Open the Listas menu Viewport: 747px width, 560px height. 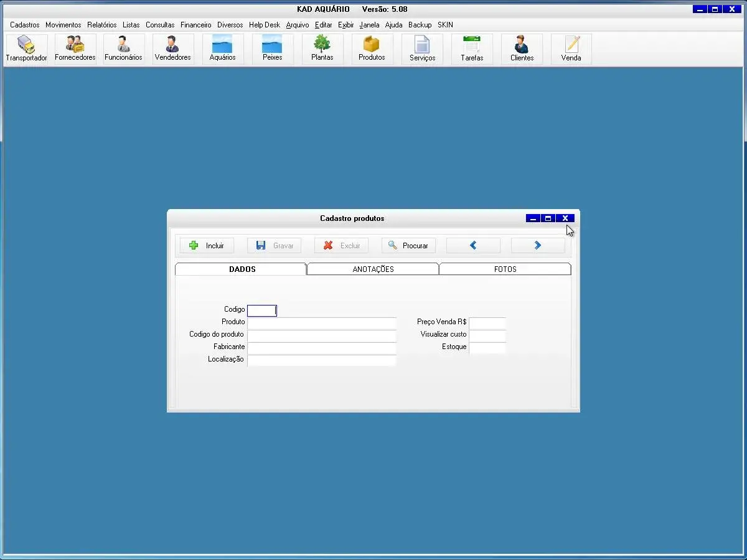point(131,25)
